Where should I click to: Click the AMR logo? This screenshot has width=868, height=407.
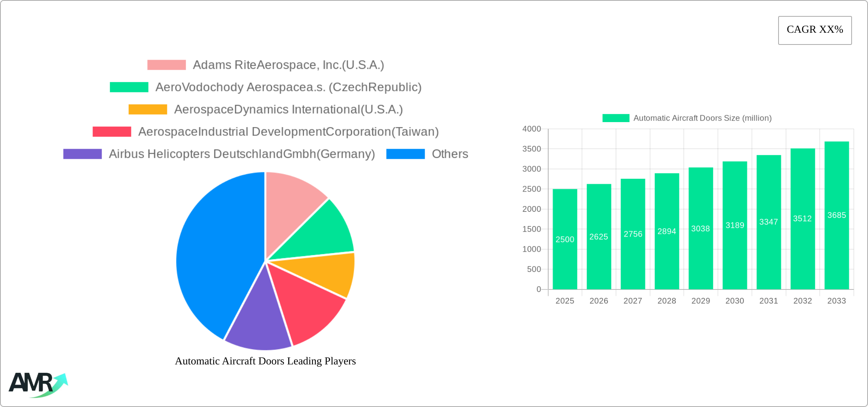(38, 385)
